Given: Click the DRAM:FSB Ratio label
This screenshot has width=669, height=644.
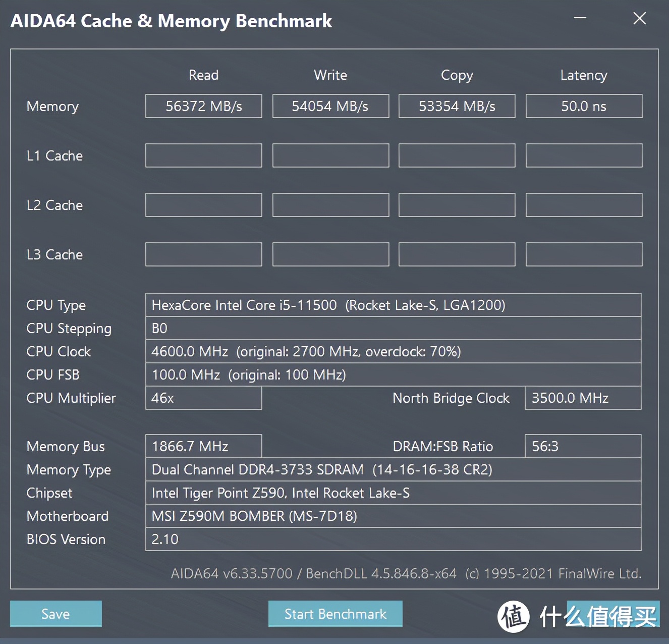Looking at the screenshot, I should (x=443, y=446).
